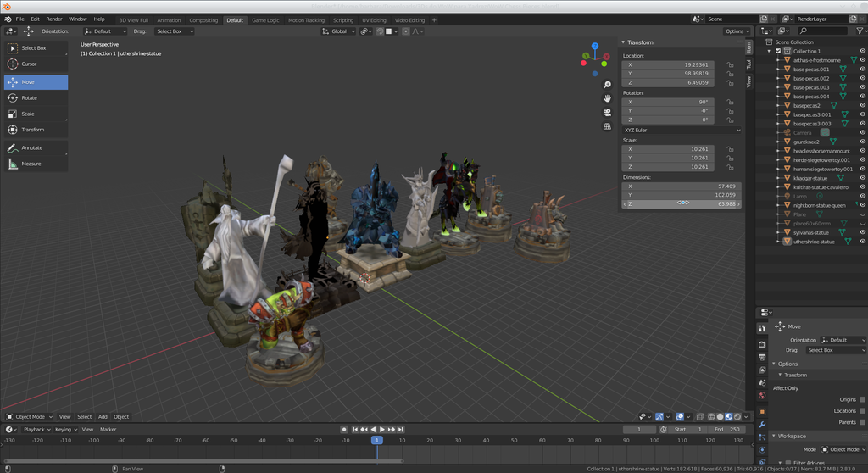Activate the Annotate tool
This screenshot has width=868, height=473.
click(36, 147)
